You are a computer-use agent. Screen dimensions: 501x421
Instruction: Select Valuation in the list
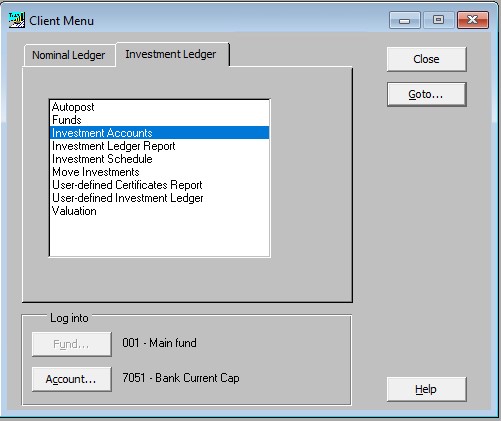(x=159, y=211)
